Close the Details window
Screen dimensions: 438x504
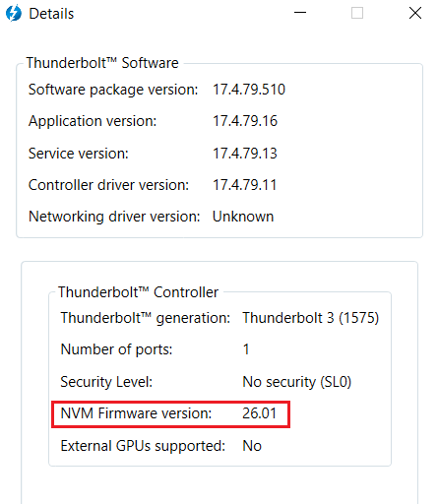tap(415, 13)
